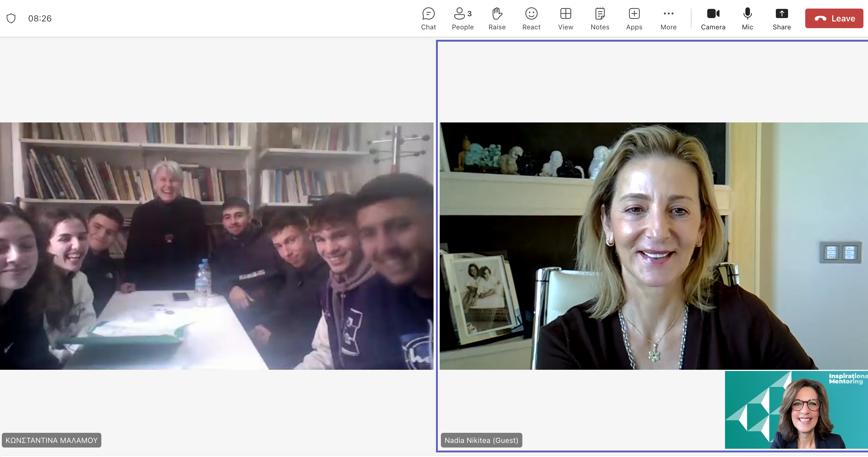The height and width of the screenshot is (457, 868).
Task: Click the Inspirational Mentoring self-view thumbnail
Action: point(796,410)
